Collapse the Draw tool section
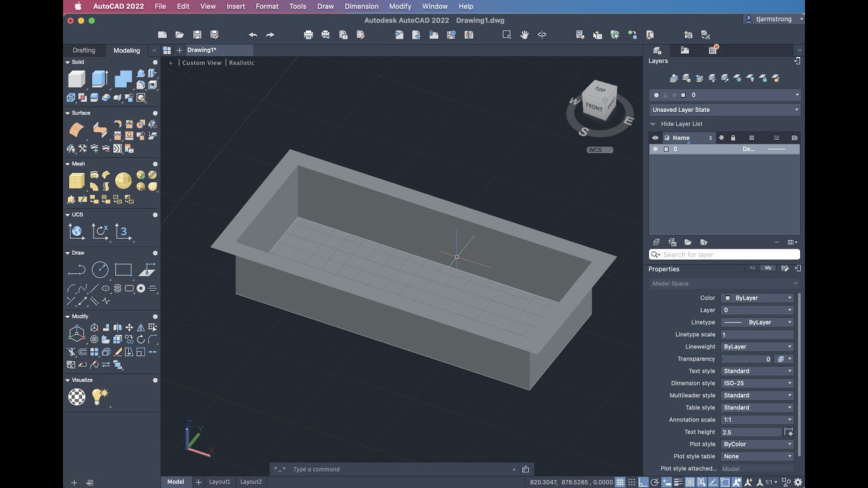Image resolution: width=868 pixels, height=488 pixels. pyautogui.click(x=68, y=253)
